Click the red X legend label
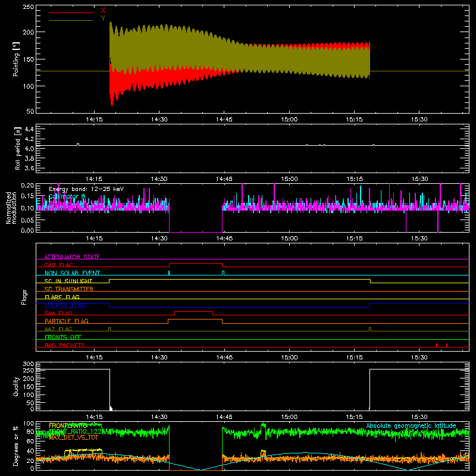This screenshot has width=476, height=476. pos(103,11)
